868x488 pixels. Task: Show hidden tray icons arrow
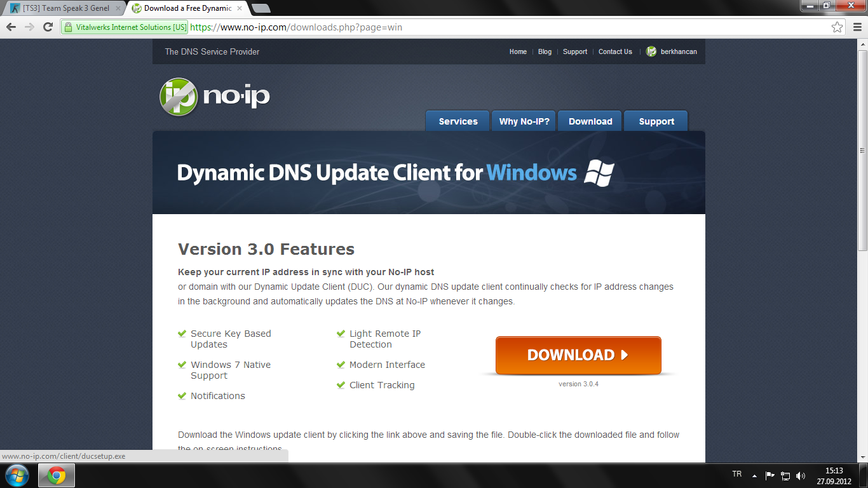coord(754,475)
